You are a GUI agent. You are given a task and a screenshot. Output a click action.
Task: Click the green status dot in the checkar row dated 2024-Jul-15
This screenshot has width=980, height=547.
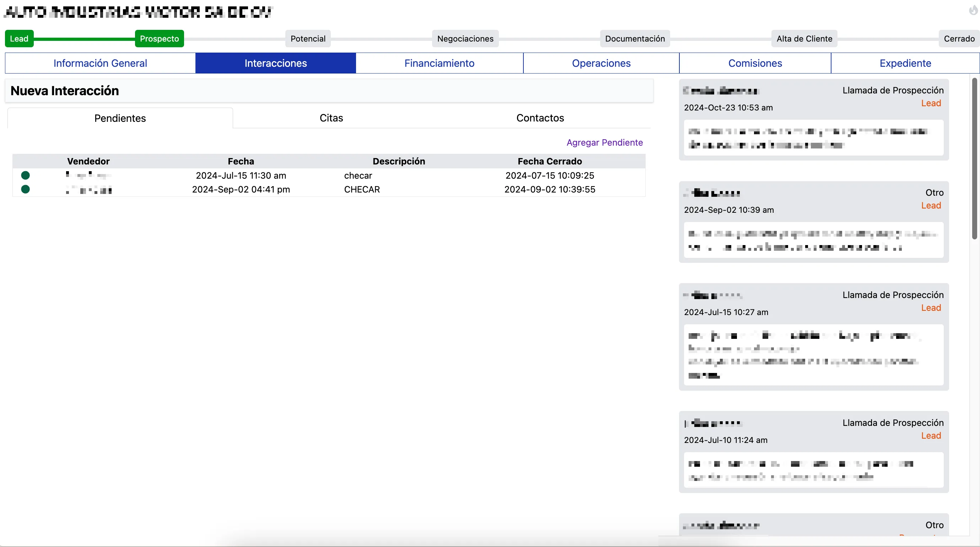click(26, 175)
